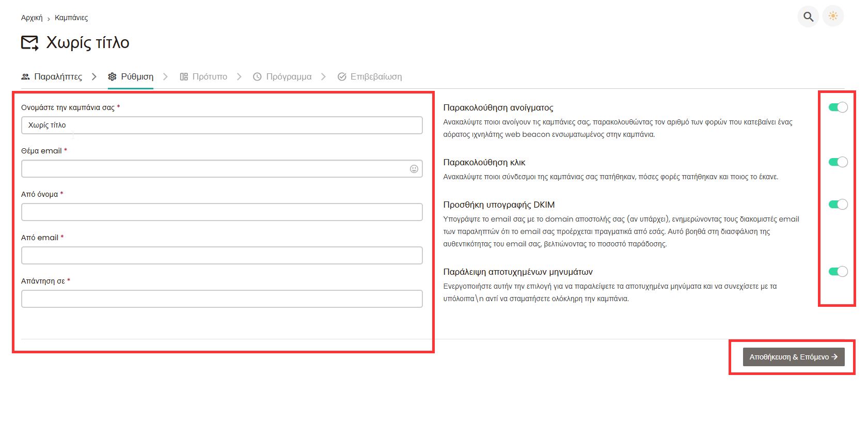Click the Απάντηση σε input field
The image size is (868, 422).
click(x=222, y=299)
